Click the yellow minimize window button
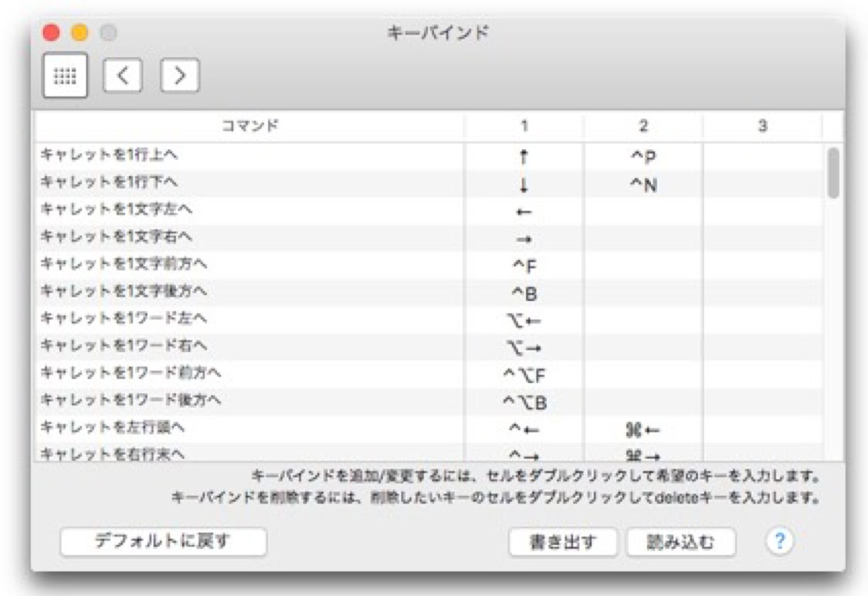868x596 pixels. (x=80, y=33)
